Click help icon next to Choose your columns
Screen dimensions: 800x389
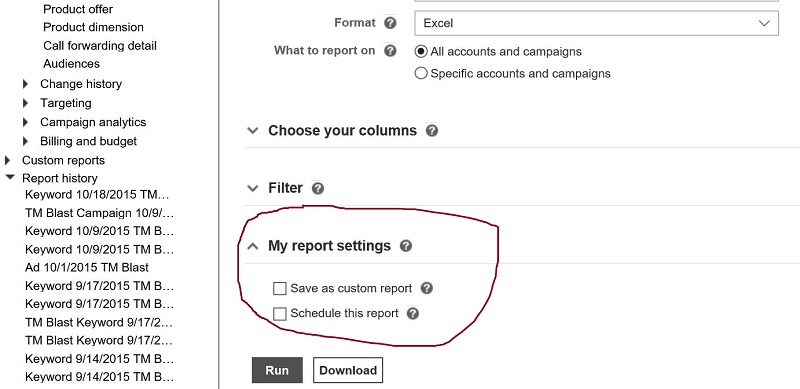(x=432, y=131)
